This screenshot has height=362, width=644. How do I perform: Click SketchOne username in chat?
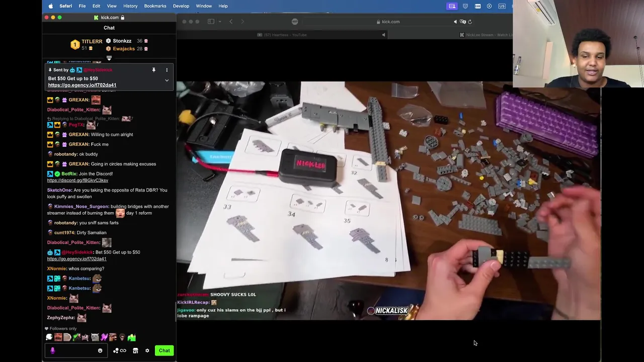[59, 190]
